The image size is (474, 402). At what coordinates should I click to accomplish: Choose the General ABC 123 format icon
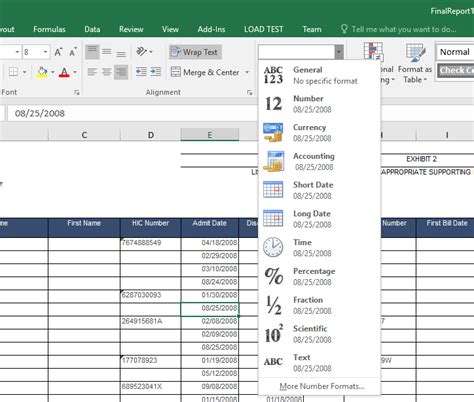[x=273, y=75]
